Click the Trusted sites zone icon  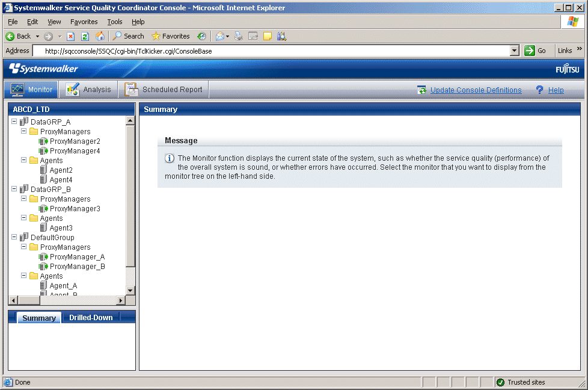point(500,382)
